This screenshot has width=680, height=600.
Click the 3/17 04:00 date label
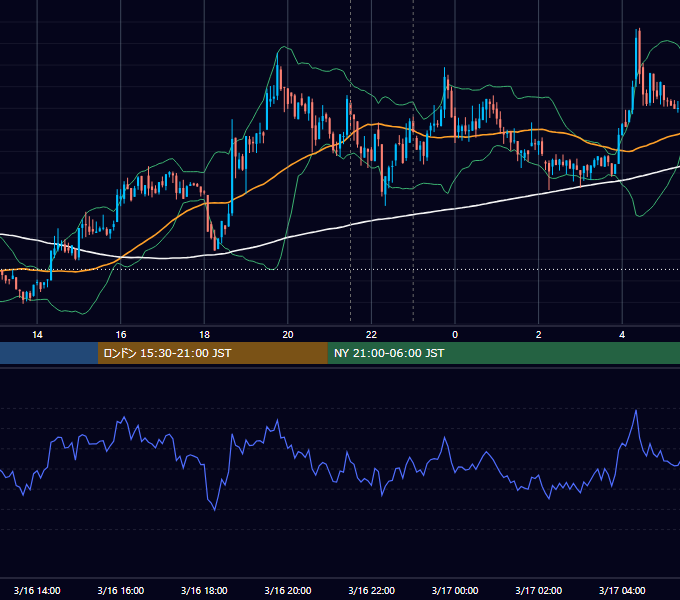coord(622,590)
